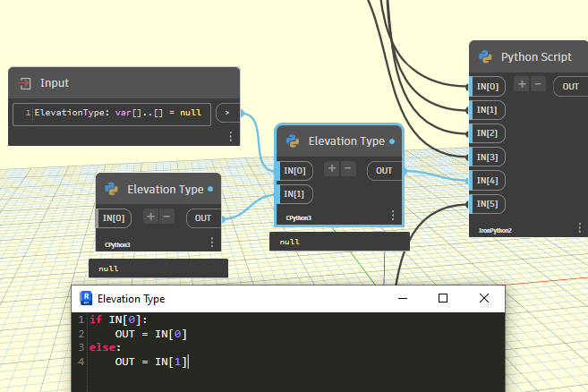Add an input with plus on two-input Elevation Type

point(331,168)
